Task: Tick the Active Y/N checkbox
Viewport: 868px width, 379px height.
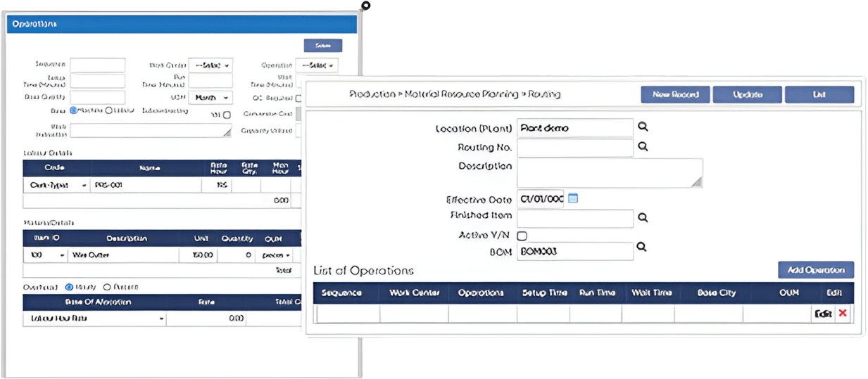Action: (522, 236)
